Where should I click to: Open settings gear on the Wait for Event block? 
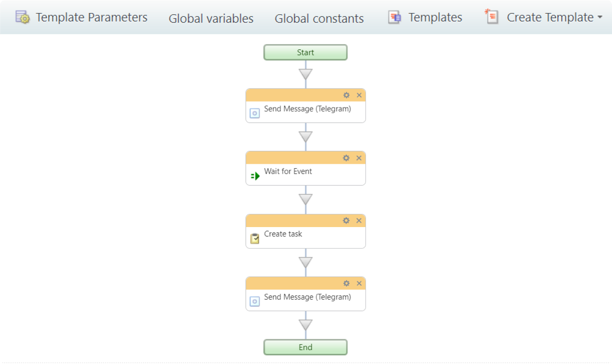pos(346,158)
